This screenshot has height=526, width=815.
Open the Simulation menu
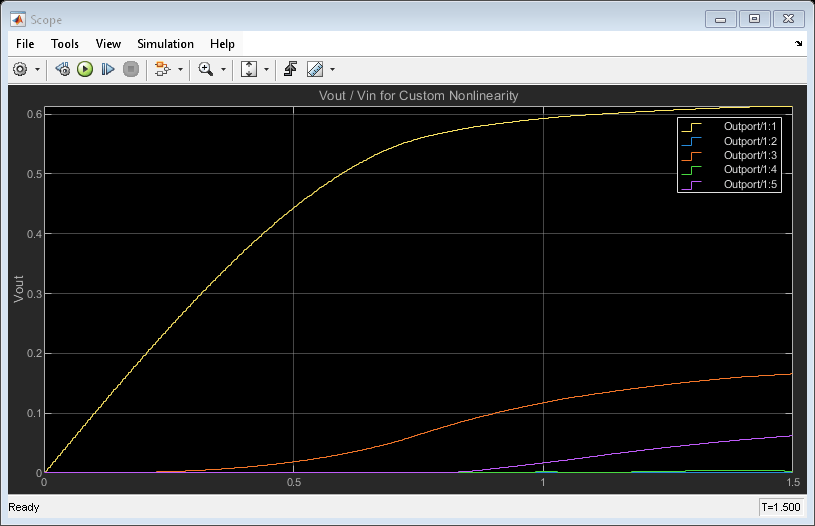[166, 44]
